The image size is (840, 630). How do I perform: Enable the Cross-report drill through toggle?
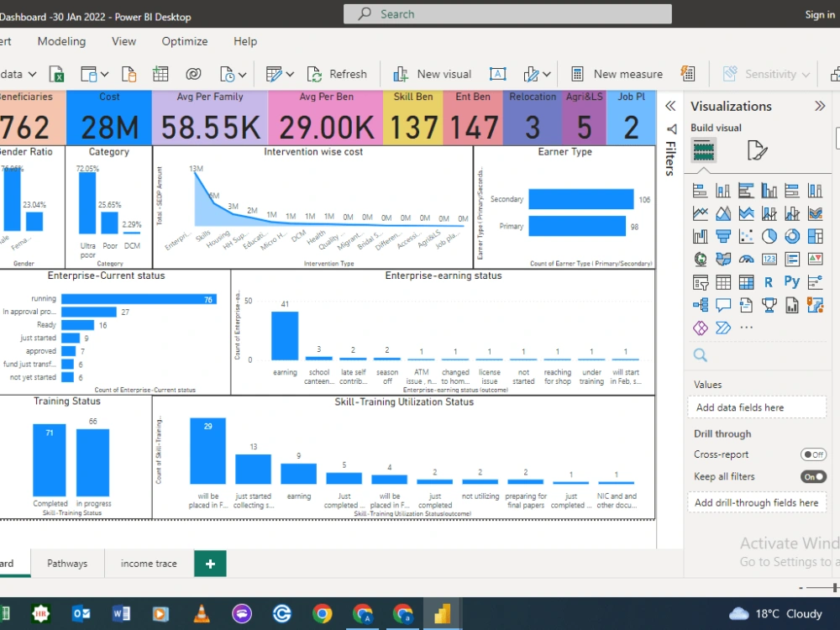pyautogui.click(x=813, y=454)
